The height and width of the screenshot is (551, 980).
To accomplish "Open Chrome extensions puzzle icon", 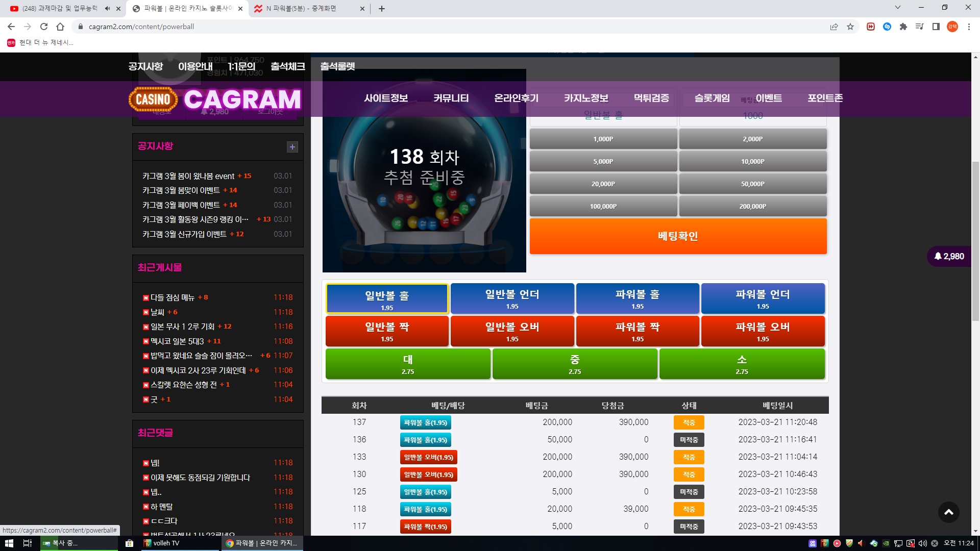I will [x=903, y=27].
